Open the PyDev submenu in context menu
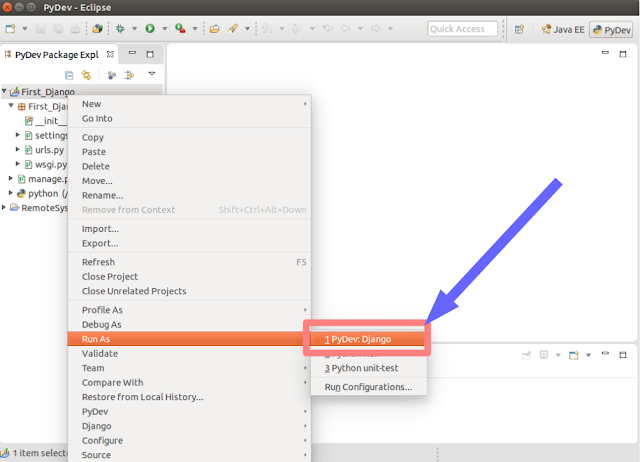The image size is (640, 462). click(x=189, y=411)
